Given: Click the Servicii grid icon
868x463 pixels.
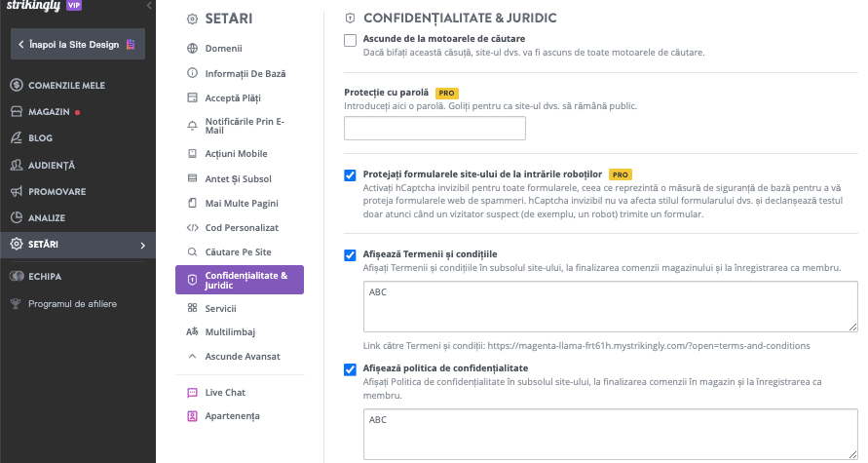Looking at the screenshot, I should coord(192,308).
